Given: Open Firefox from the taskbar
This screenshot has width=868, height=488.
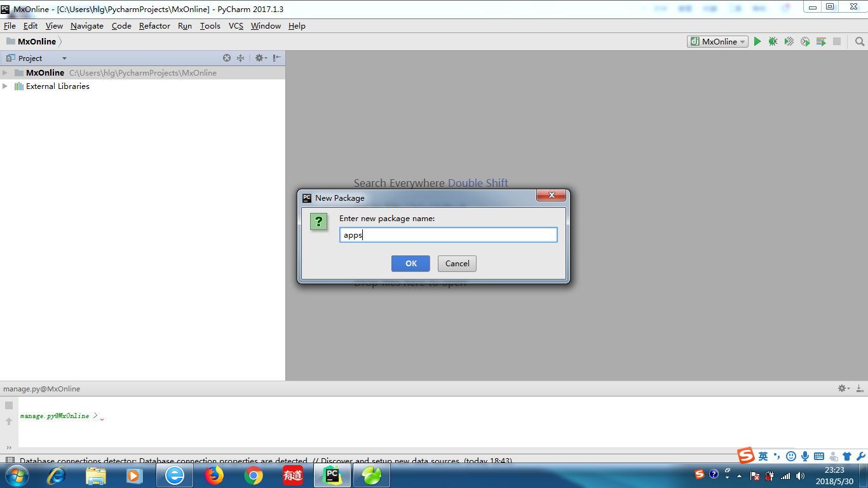Looking at the screenshot, I should click(x=214, y=475).
